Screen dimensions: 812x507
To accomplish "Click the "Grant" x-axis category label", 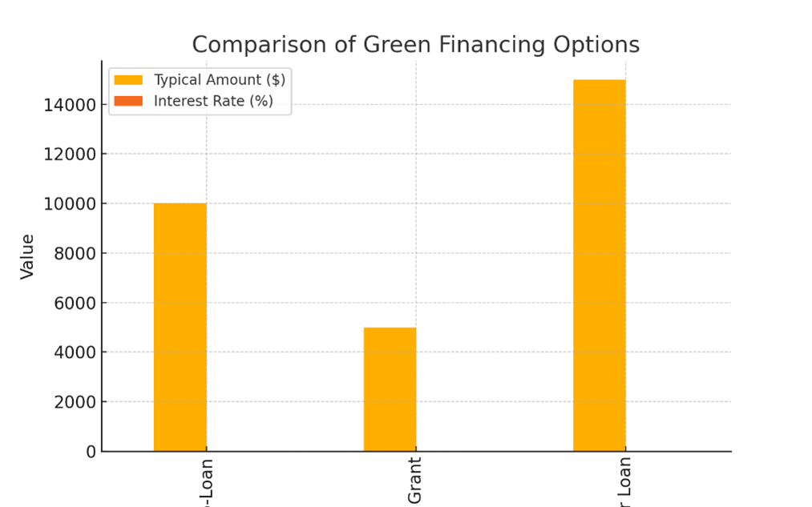I will click(414, 481).
